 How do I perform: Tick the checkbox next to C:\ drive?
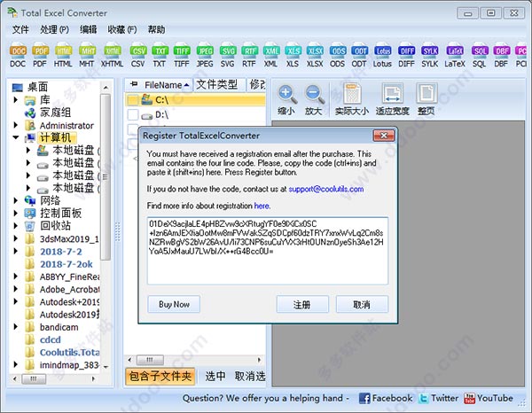(133, 100)
